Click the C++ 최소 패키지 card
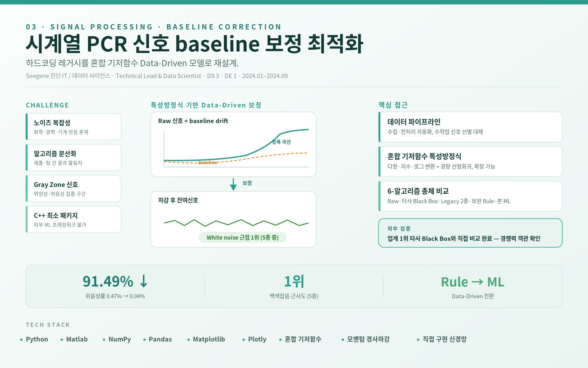This screenshot has width=588, height=368. (73, 219)
